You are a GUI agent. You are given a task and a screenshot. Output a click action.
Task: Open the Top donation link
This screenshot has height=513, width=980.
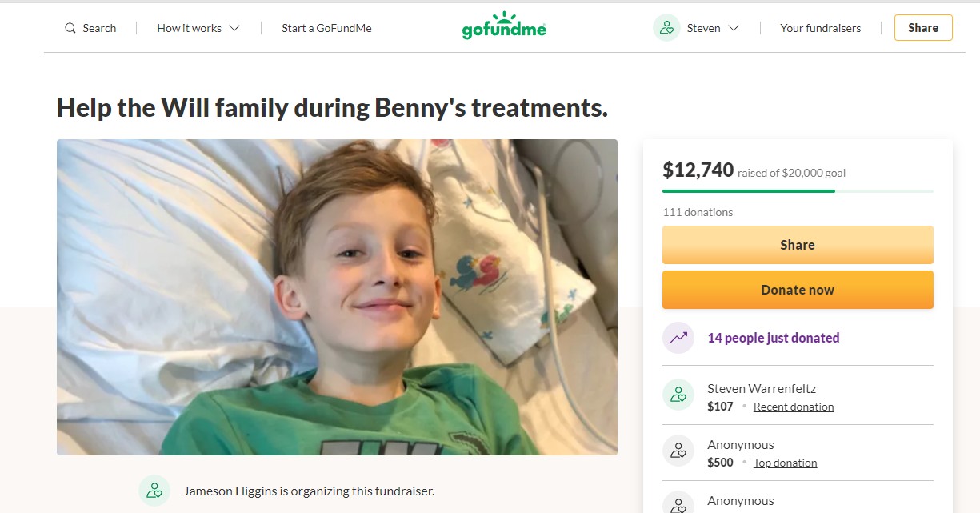[x=785, y=463]
